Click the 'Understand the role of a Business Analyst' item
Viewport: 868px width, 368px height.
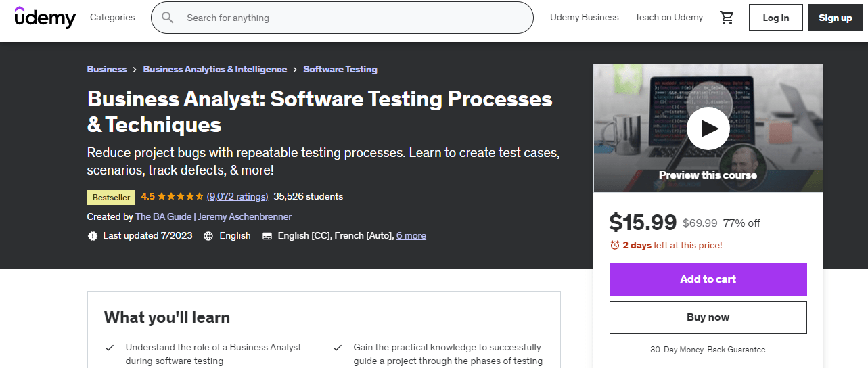214,354
